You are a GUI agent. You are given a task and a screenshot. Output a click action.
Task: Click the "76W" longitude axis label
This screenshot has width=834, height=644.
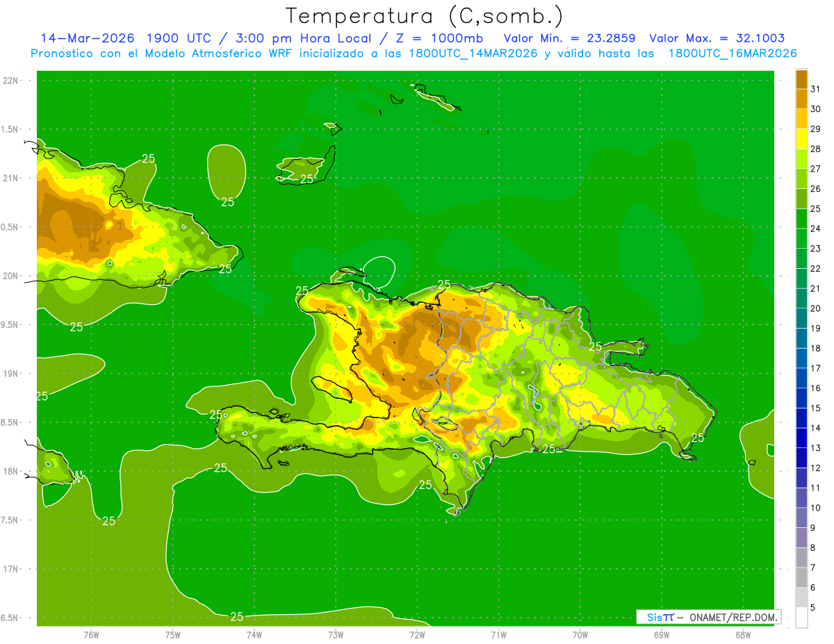91,634
